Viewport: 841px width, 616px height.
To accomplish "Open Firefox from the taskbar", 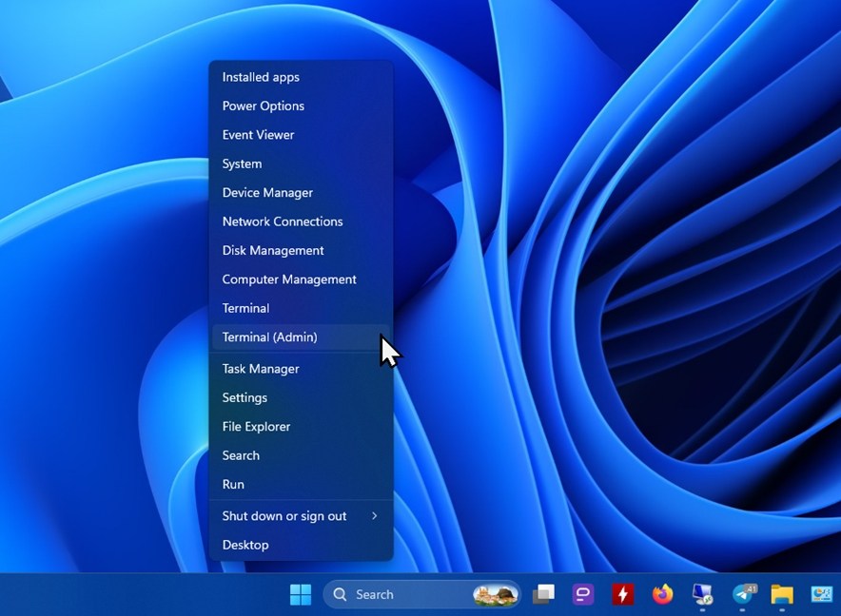I will (662, 594).
